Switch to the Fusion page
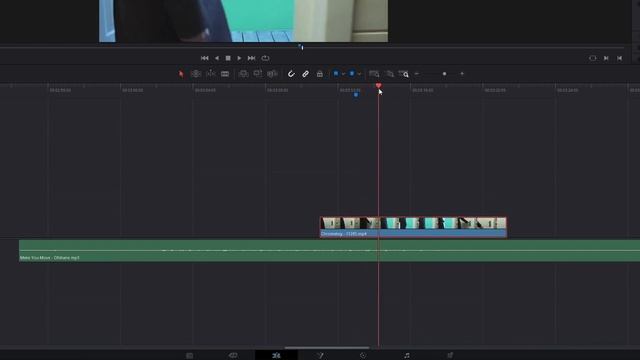The width and height of the screenshot is (640, 360). [320, 356]
